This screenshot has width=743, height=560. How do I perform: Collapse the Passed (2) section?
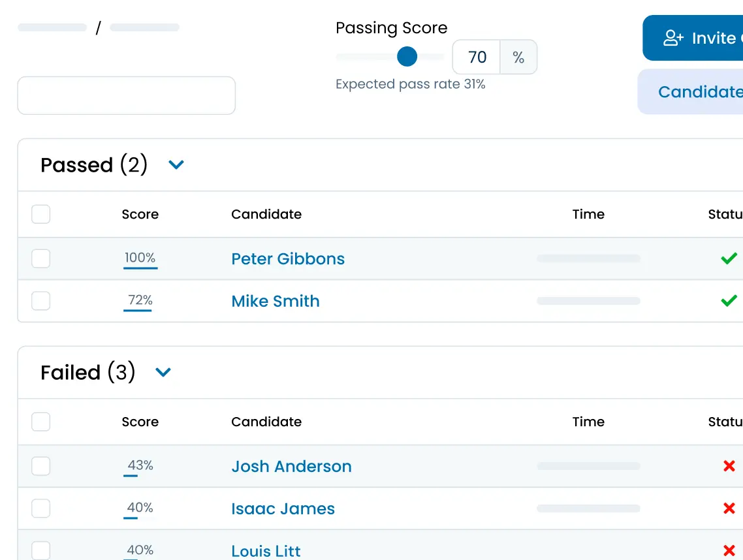tap(176, 164)
